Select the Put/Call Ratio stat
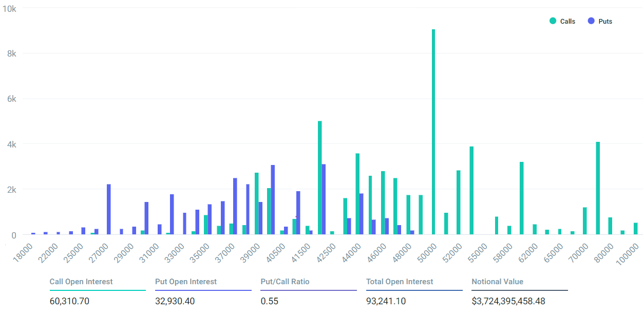 [x=309, y=291]
